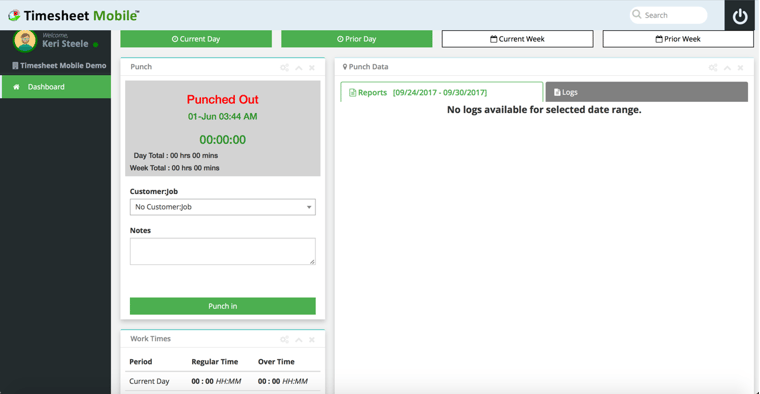
Task: Click Keri Steele's avatar picture
Action: 25,41
